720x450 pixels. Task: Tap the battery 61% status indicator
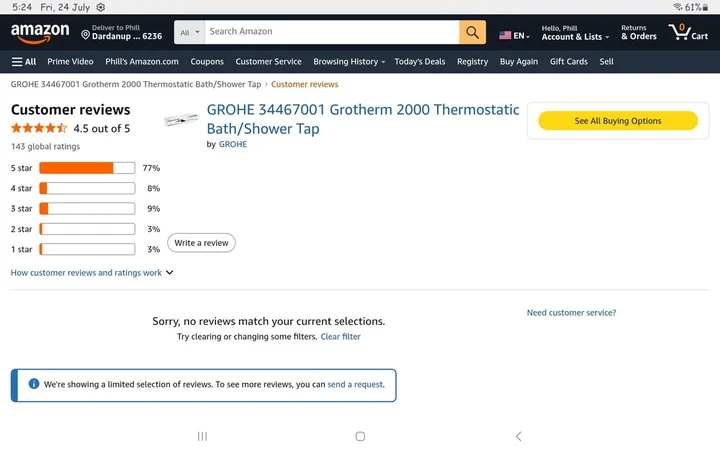pyautogui.click(x=696, y=7)
